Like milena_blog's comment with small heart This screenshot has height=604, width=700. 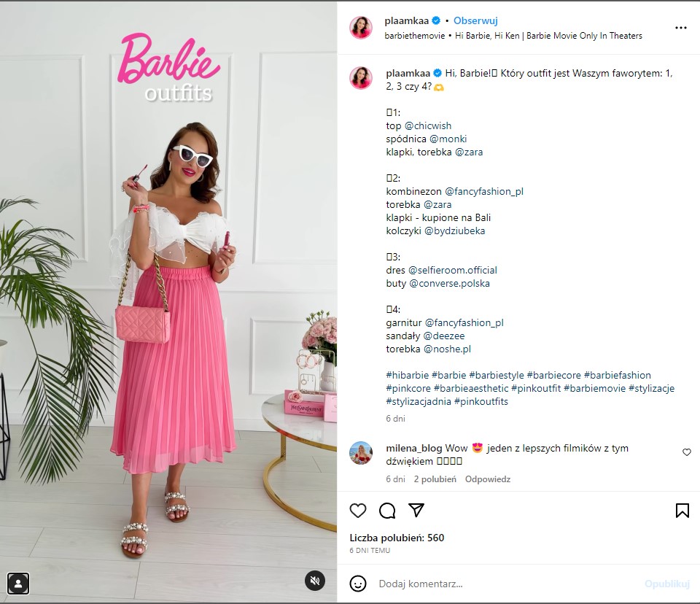click(687, 452)
